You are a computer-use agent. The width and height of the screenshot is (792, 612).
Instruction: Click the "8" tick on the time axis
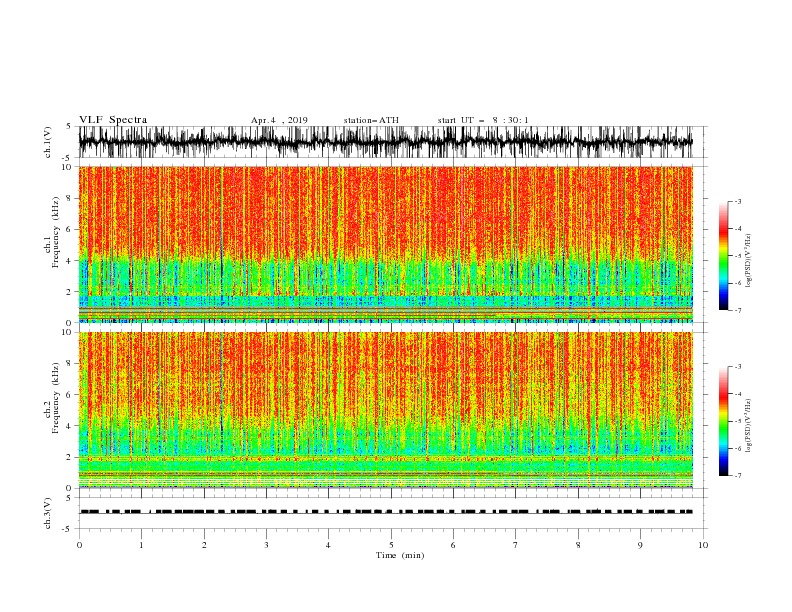tap(578, 545)
